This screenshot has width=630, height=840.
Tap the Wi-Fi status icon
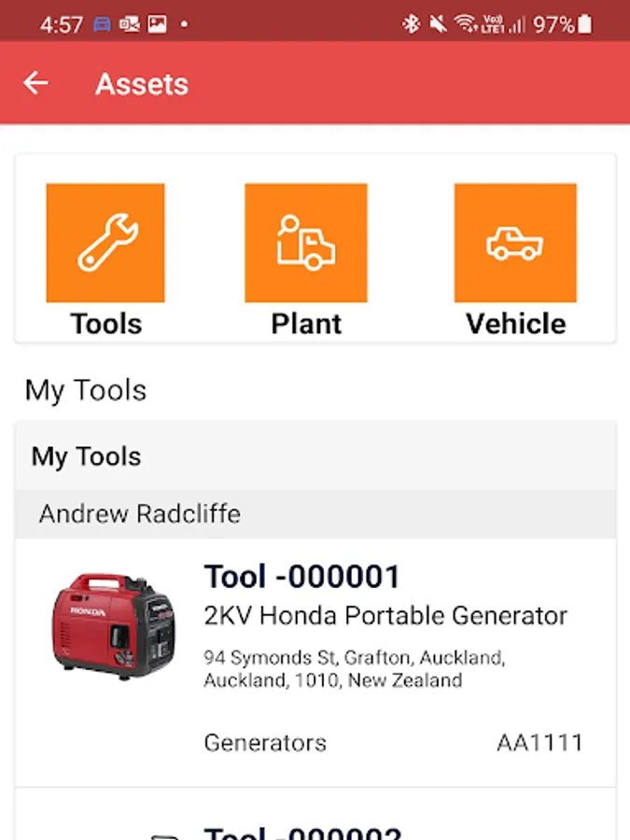tap(465, 24)
